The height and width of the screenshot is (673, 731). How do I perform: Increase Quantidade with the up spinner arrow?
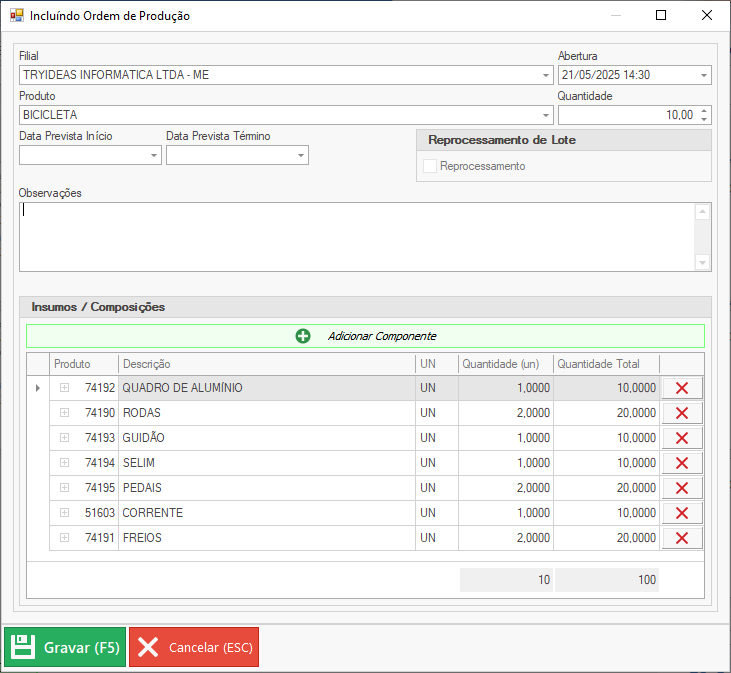coord(704,110)
